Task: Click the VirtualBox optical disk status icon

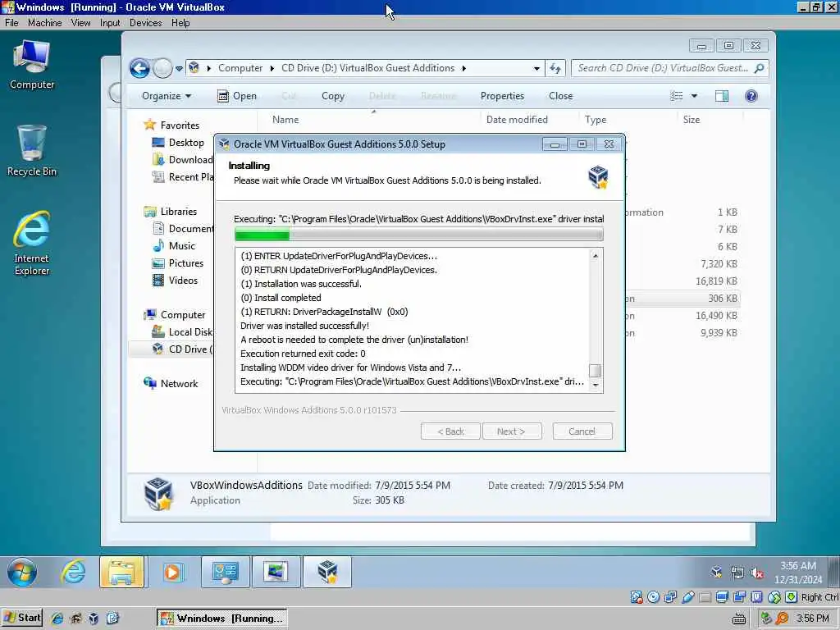Action: coord(653,597)
